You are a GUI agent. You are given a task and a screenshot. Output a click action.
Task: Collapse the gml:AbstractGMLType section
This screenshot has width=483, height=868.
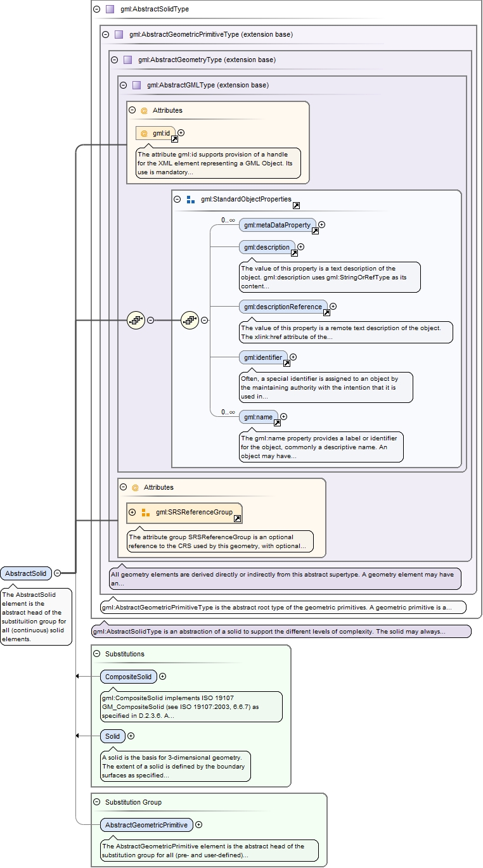[x=123, y=85]
